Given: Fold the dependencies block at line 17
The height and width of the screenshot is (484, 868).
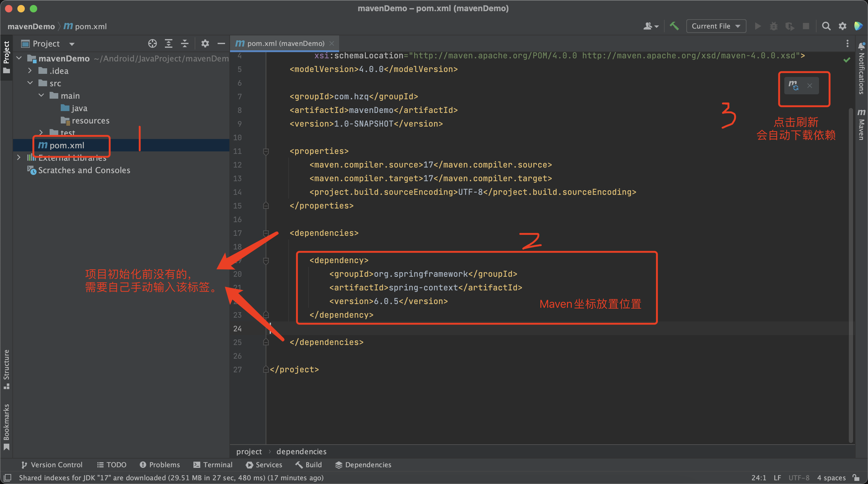Looking at the screenshot, I should 266,233.
